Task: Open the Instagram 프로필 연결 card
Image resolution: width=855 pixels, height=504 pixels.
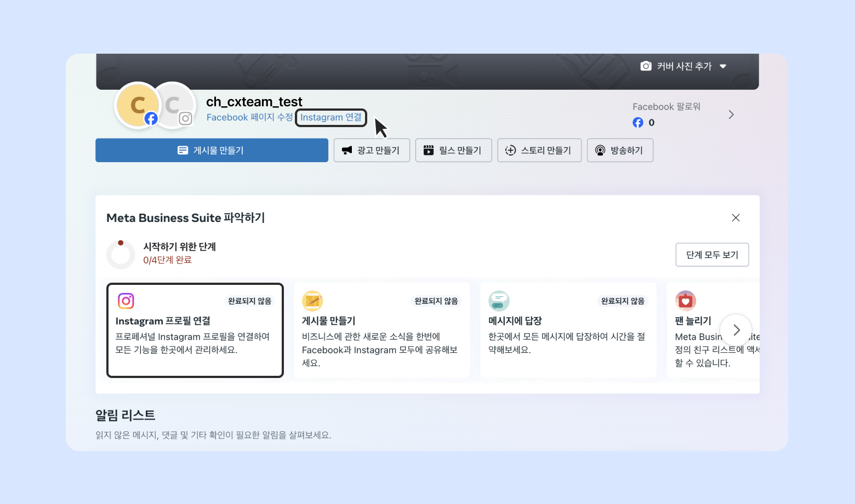Action: 195,330
